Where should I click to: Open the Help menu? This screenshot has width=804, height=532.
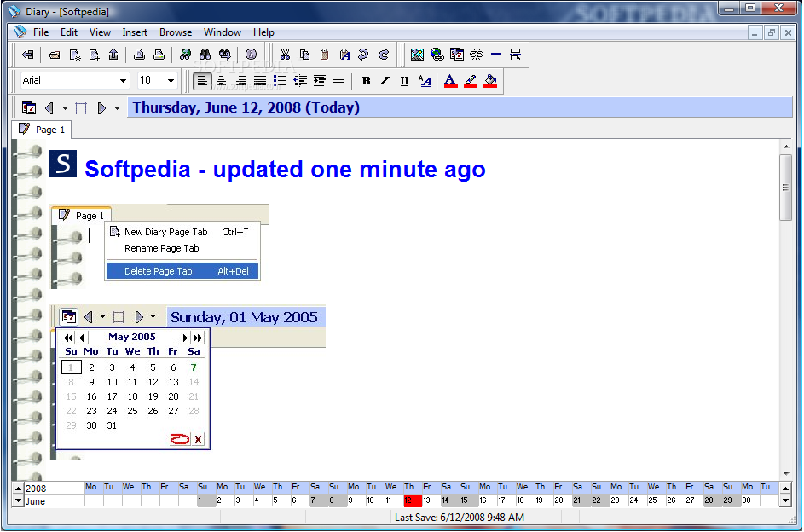pos(263,32)
